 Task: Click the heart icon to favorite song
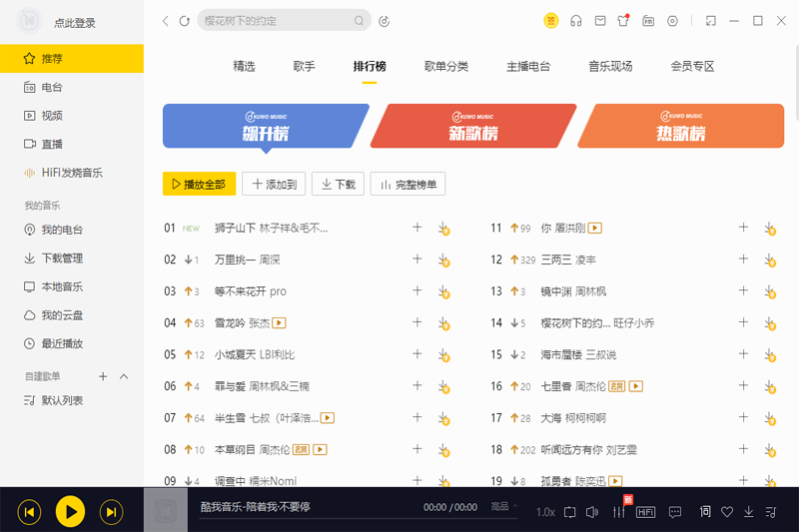coord(727,512)
